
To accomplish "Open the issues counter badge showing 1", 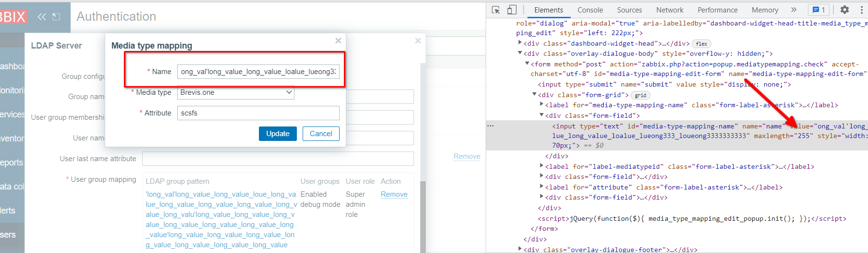I will point(819,10).
